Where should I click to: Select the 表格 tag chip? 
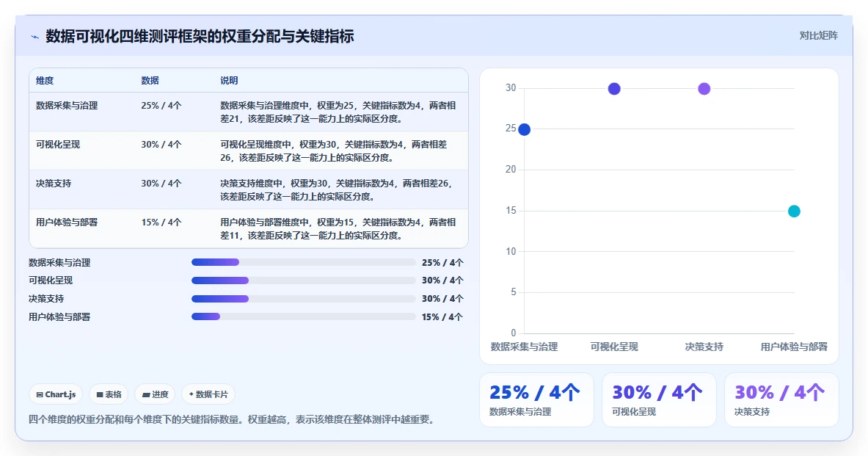(x=109, y=394)
